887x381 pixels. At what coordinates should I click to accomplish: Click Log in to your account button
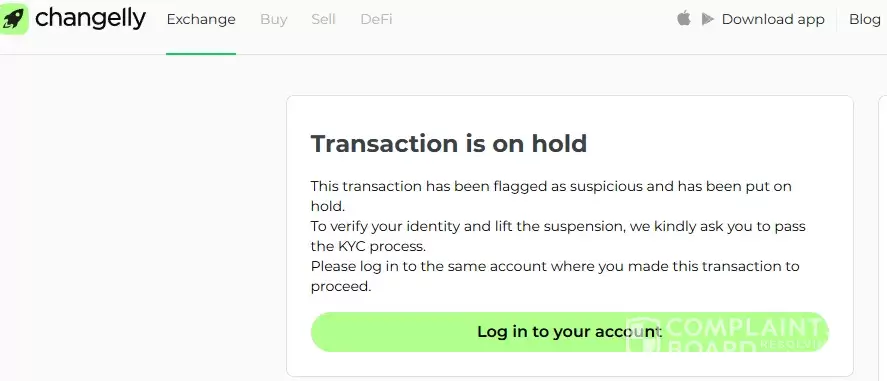click(569, 332)
